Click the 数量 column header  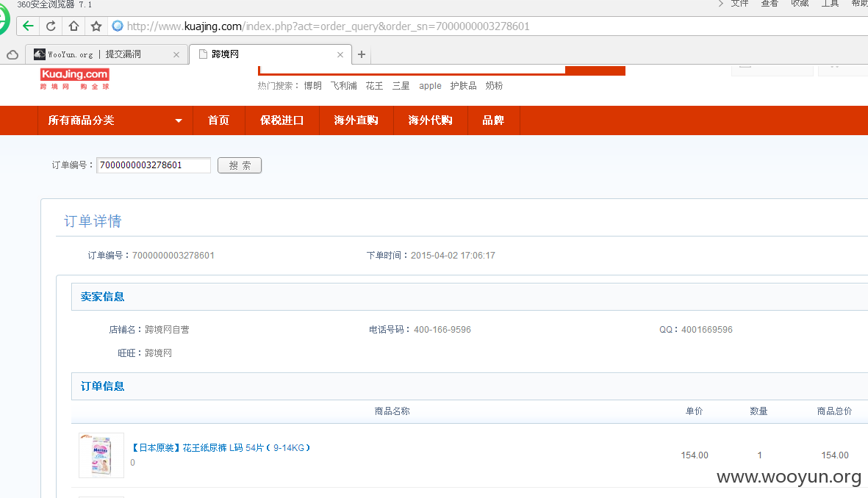[x=759, y=411]
